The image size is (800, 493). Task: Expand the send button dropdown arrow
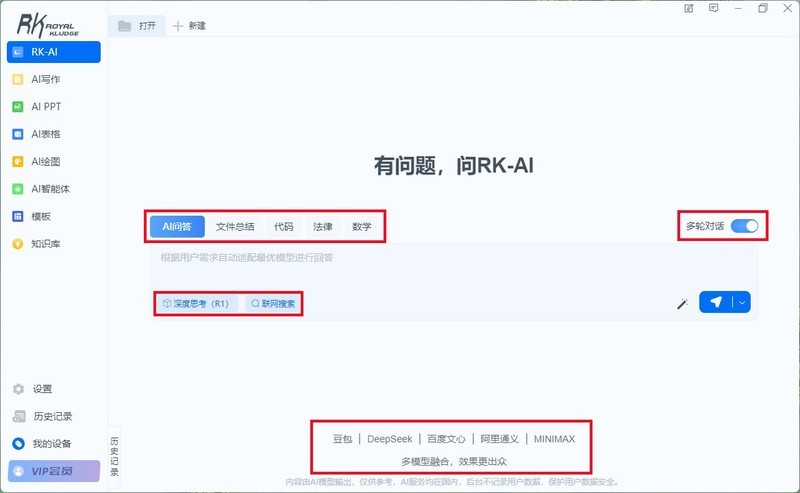click(x=742, y=303)
